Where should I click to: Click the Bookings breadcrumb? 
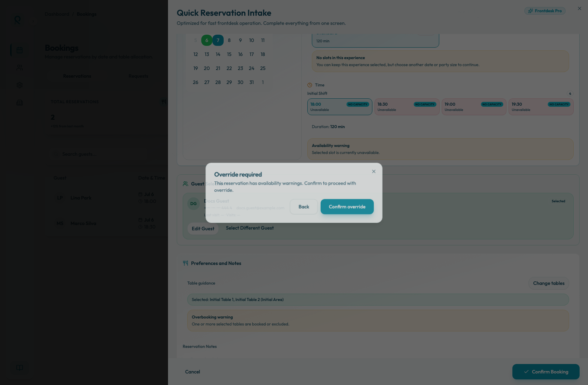point(86,14)
